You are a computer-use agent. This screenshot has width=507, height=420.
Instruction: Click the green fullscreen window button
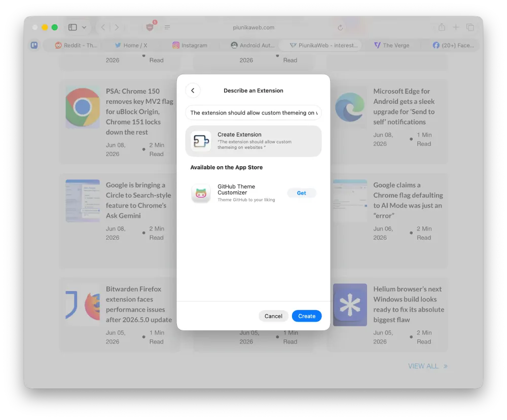pos(55,27)
